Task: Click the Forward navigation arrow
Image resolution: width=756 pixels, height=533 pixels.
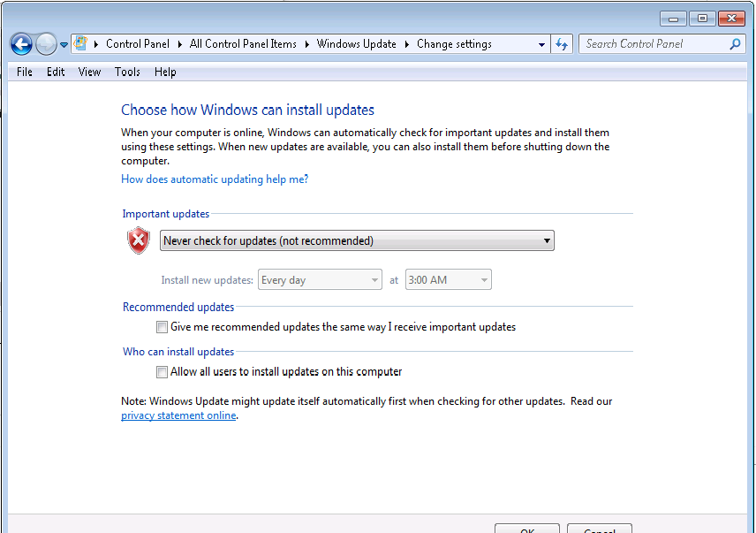Action: pyautogui.click(x=46, y=44)
